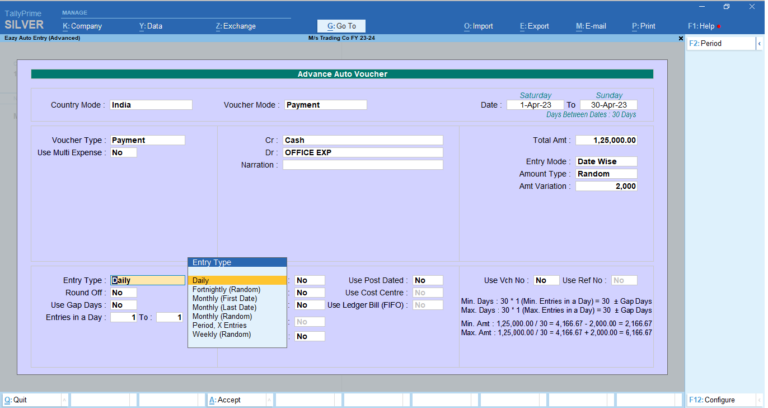Click the Advance Auto Voucher title bar

click(x=342, y=74)
